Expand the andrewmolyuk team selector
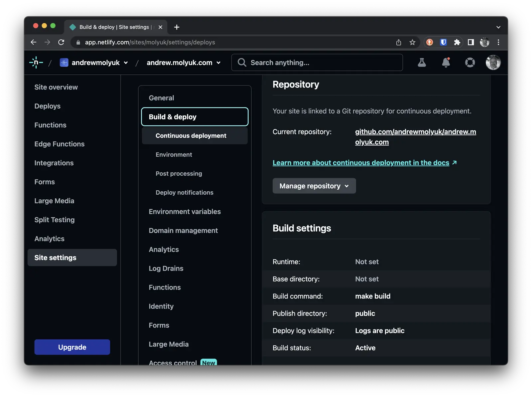The image size is (532, 397). coord(126,63)
